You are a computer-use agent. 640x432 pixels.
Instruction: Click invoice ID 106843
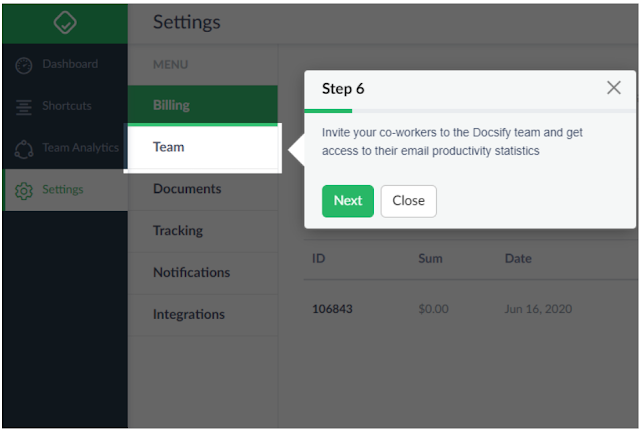[x=332, y=309]
